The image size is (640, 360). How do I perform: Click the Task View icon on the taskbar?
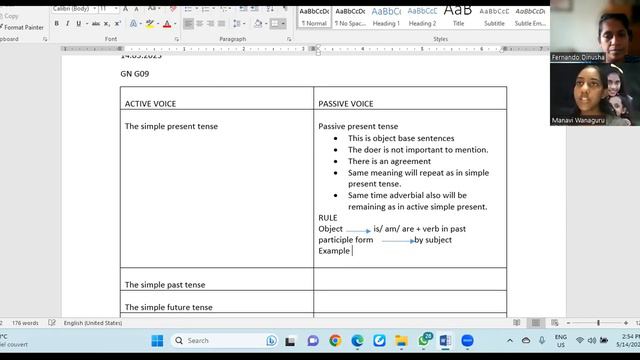pyautogui.click(x=290, y=340)
